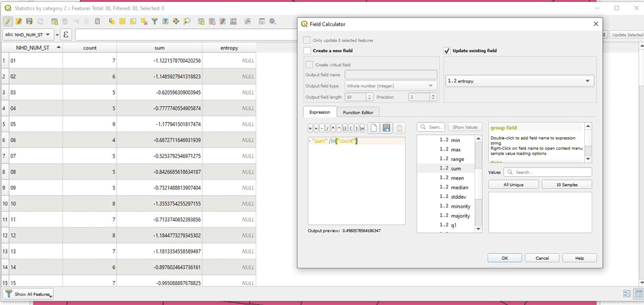Focus the function search box
Image resolution: width=644 pixels, height=305 pixels.
[431, 127]
